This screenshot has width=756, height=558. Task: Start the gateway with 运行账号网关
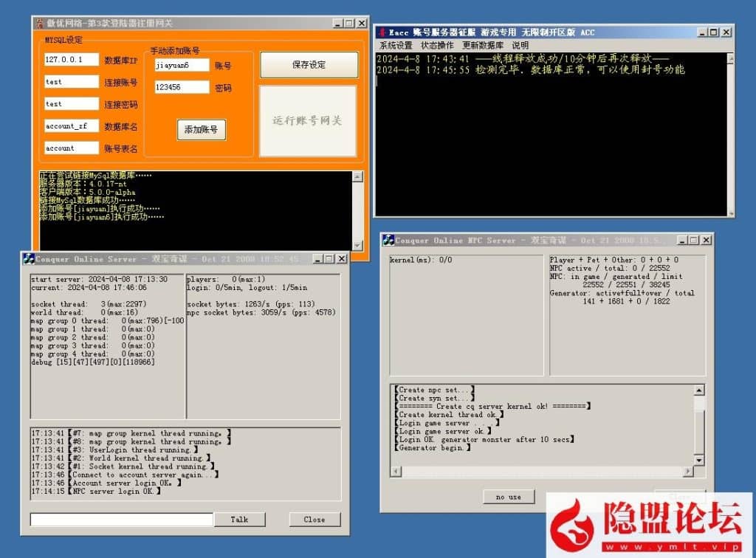(307, 121)
